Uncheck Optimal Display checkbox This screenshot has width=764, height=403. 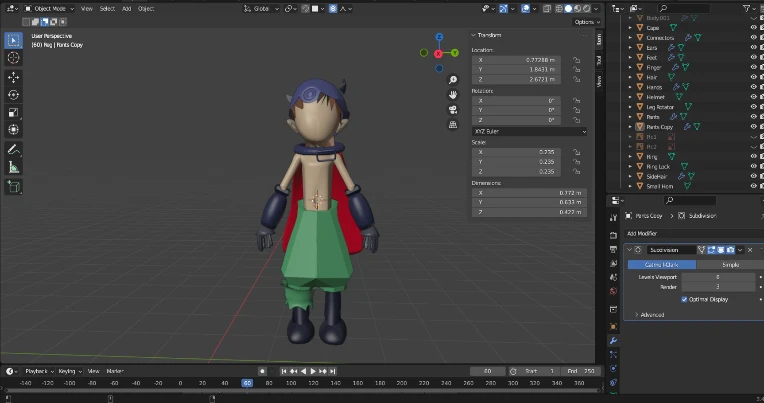point(684,300)
